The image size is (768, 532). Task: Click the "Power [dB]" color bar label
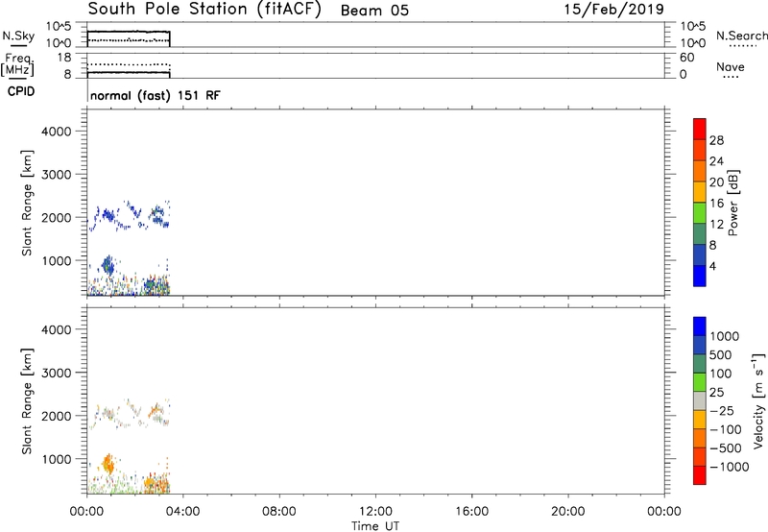732,203
